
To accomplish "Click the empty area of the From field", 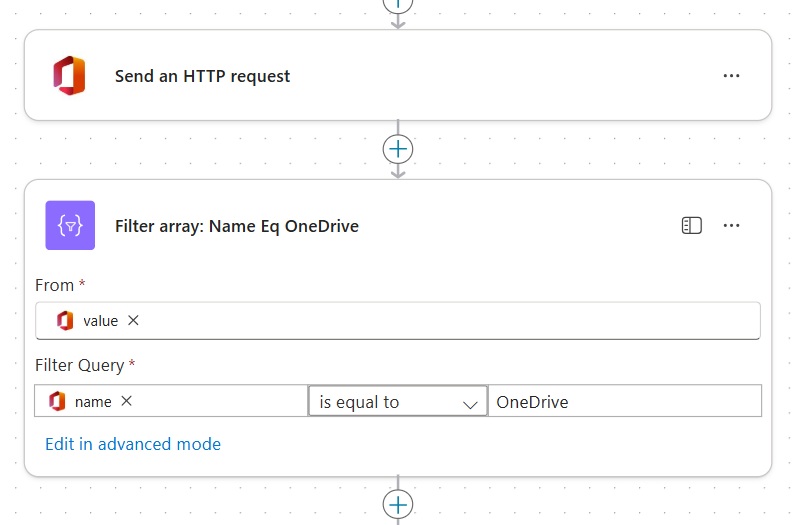I will tap(450, 321).
